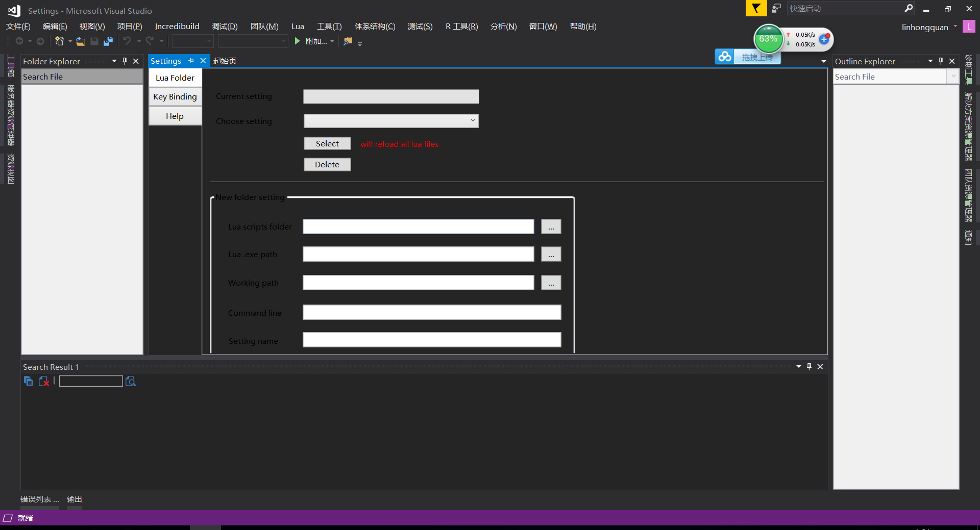Click clear results icon in Search Result
The height and width of the screenshot is (530, 980).
[44, 381]
